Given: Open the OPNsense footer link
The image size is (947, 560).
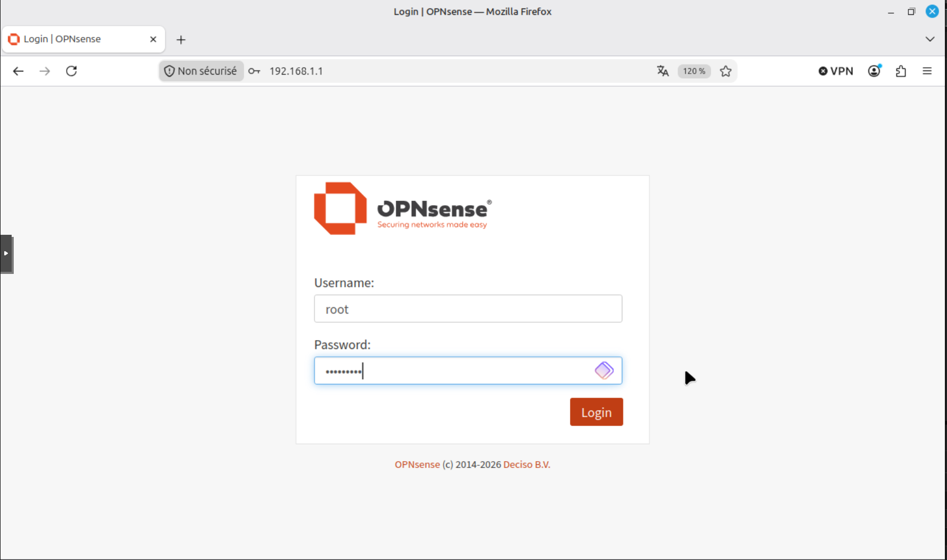Looking at the screenshot, I should 417,464.
